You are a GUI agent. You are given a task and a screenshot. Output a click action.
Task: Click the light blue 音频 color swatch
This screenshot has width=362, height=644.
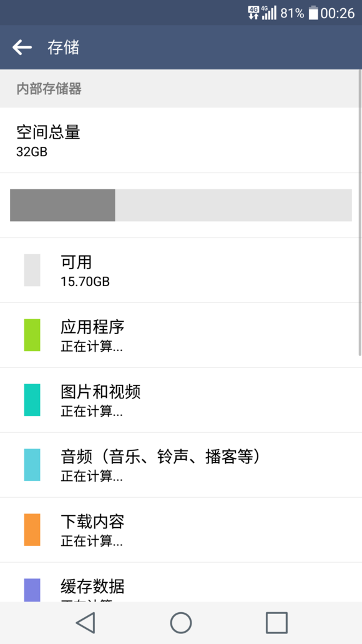pyautogui.click(x=32, y=465)
